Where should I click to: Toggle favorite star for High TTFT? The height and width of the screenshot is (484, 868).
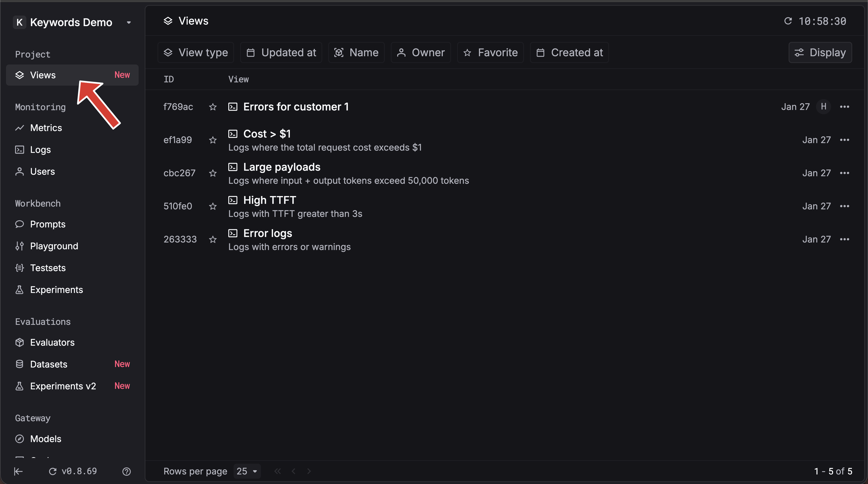point(213,206)
